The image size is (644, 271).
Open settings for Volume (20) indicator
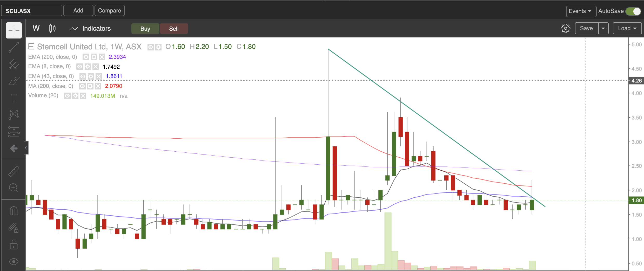click(x=75, y=96)
